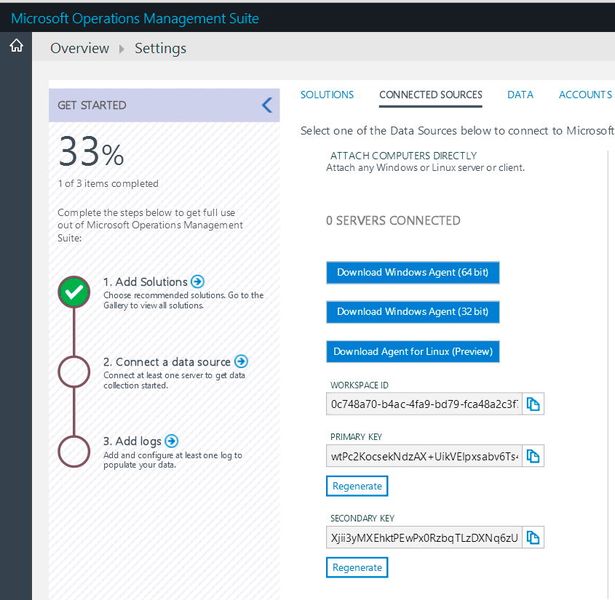This screenshot has height=600, width=615.
Task: Click the 33% progress value
Action: [x=91, y=151]
